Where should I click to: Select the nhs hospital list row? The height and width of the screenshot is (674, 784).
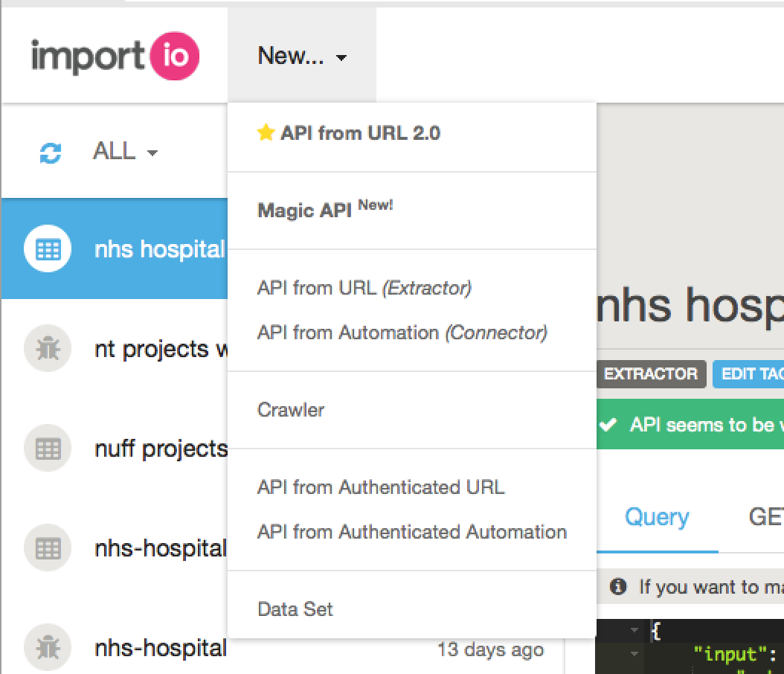(115, 248)
